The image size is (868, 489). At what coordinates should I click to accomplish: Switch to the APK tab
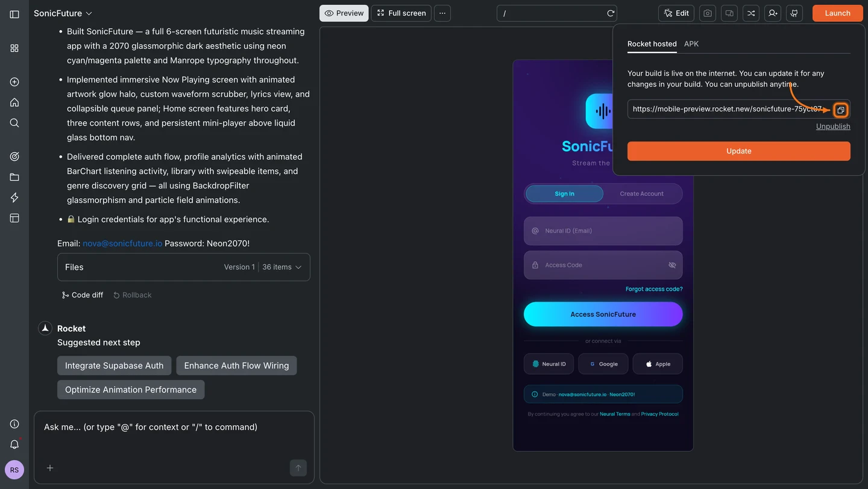[691, 44]
